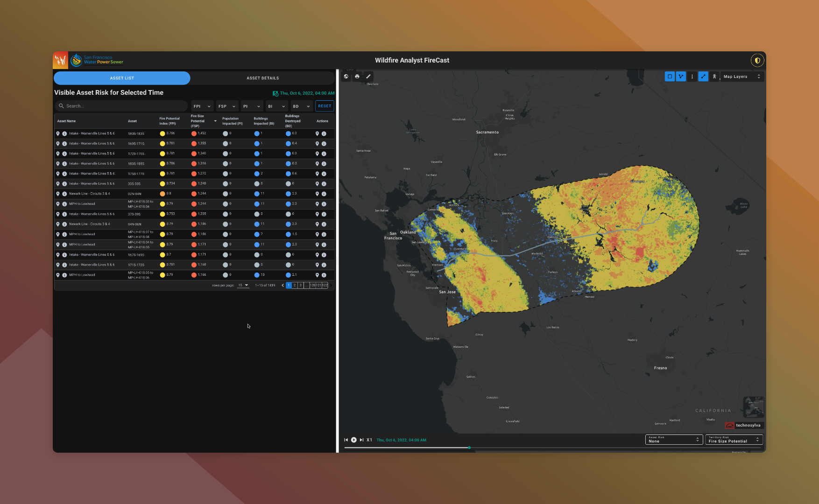Toggle the diagonal line layer button
819x504 pixels.
tap(703, 77)
